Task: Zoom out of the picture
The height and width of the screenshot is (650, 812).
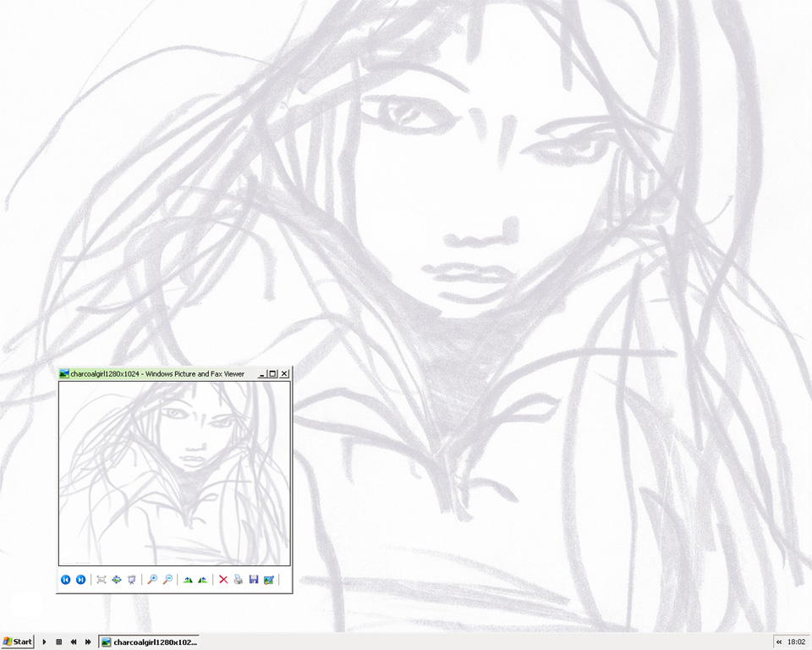Action: (x=167, y=580)
